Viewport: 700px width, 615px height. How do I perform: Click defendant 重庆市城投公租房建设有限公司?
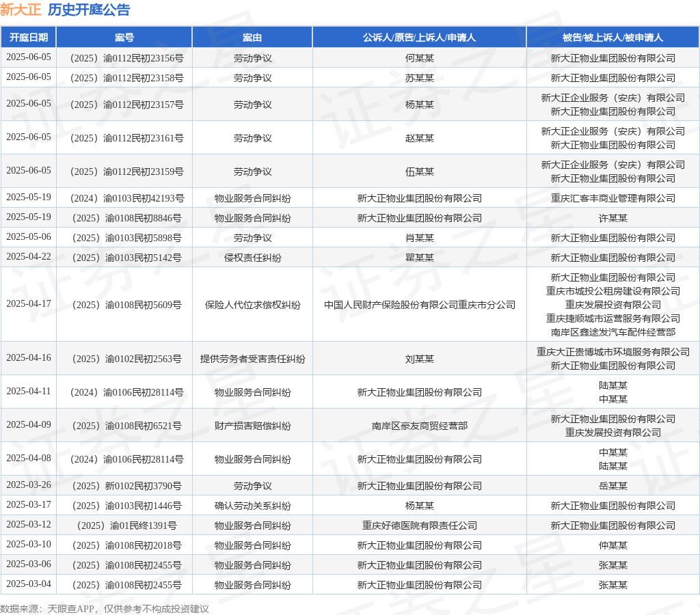[x=613, y=291]
